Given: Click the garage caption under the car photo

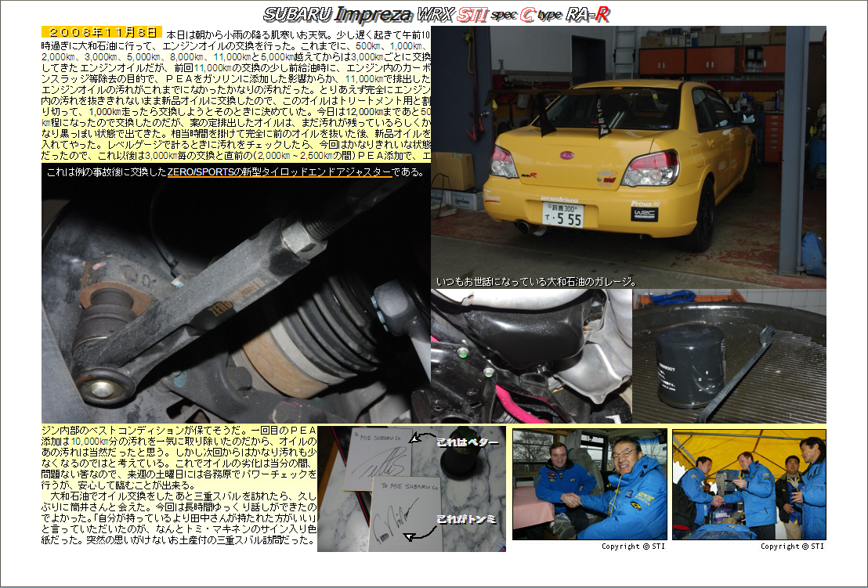Looking at the screenshot, I should 536,282.
